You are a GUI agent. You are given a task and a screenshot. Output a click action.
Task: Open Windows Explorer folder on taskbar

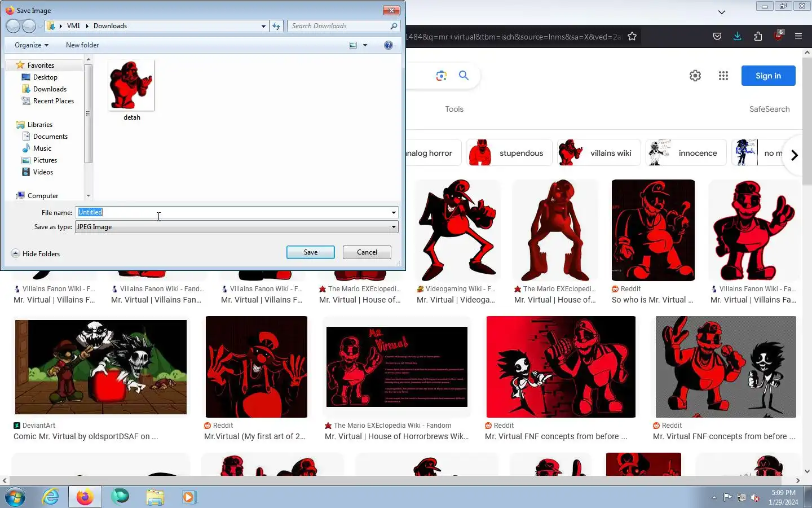point(155,497)
